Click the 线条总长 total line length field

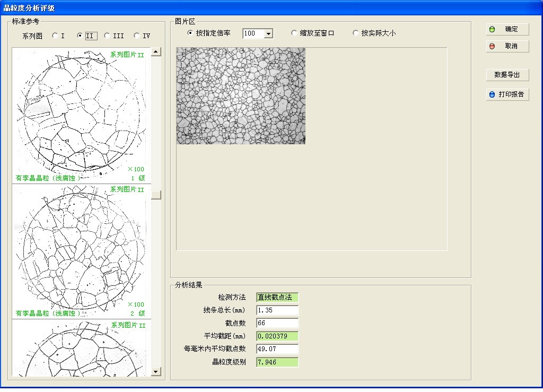coord(277,310)
